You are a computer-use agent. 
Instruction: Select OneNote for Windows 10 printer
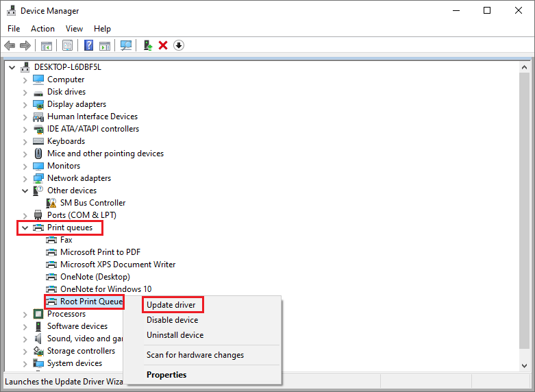tap(105, 289)
